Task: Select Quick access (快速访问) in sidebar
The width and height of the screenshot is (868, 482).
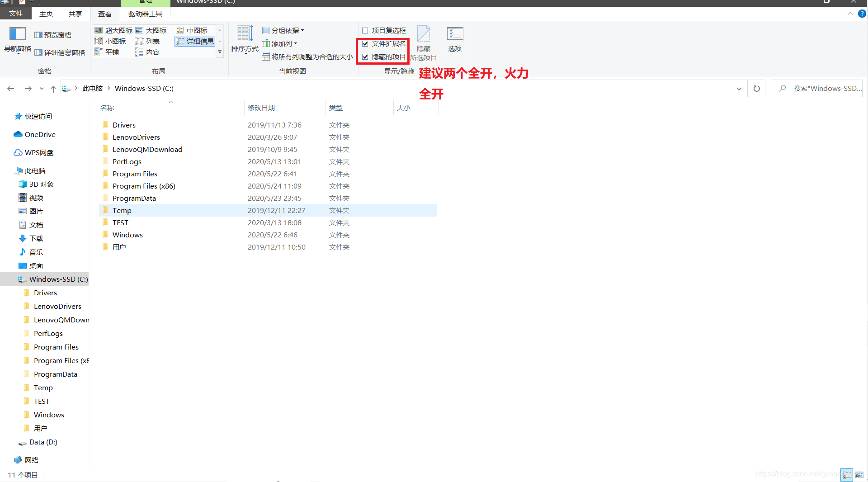Action: tap(33, 116)
